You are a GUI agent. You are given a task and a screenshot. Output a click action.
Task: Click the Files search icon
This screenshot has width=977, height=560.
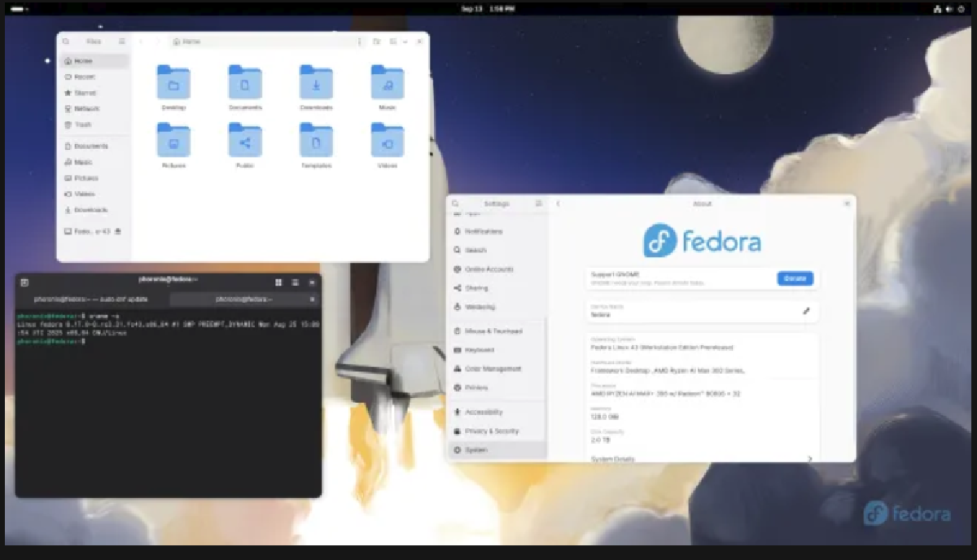[x=65, y=41]
